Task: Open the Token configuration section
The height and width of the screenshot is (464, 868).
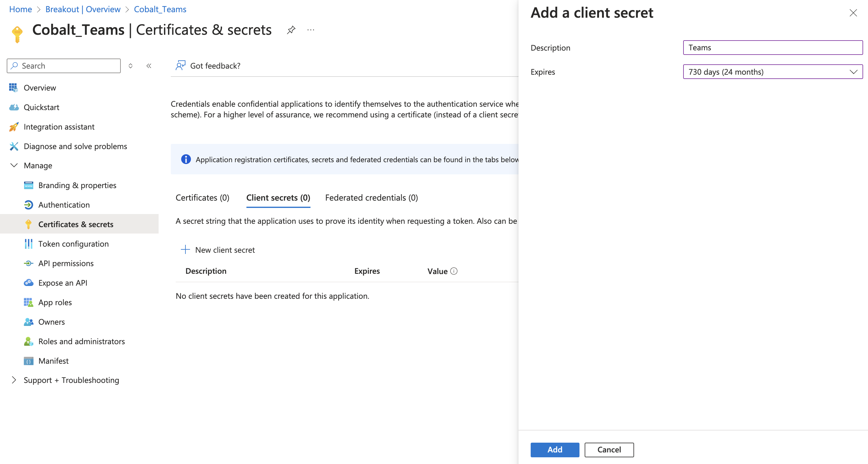Action: pyautogui.click(x=73, y=244)
